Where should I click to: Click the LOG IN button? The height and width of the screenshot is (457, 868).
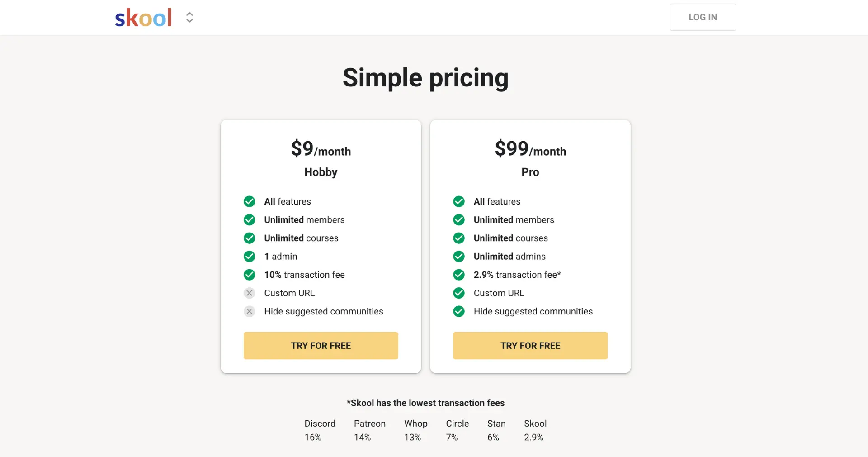click(703, 17)
